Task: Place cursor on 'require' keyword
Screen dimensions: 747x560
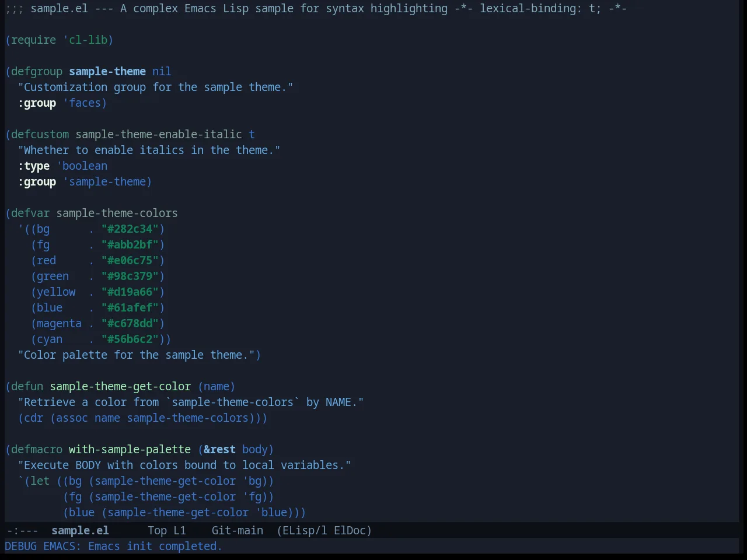Action: [34, 40]
